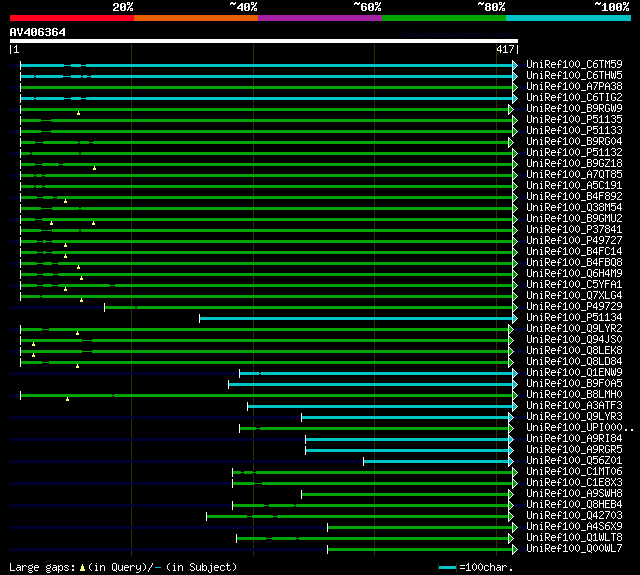Image resolution: width=640 pixels, height=575 pixels.
Task: Click the UniRef100_B4FC14 label
Action: click(574, 252)
